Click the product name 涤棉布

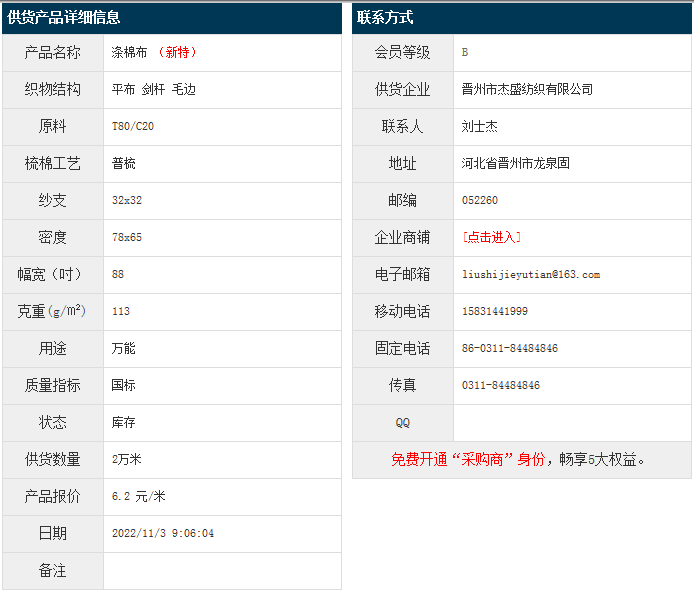[x=130, y=52]
